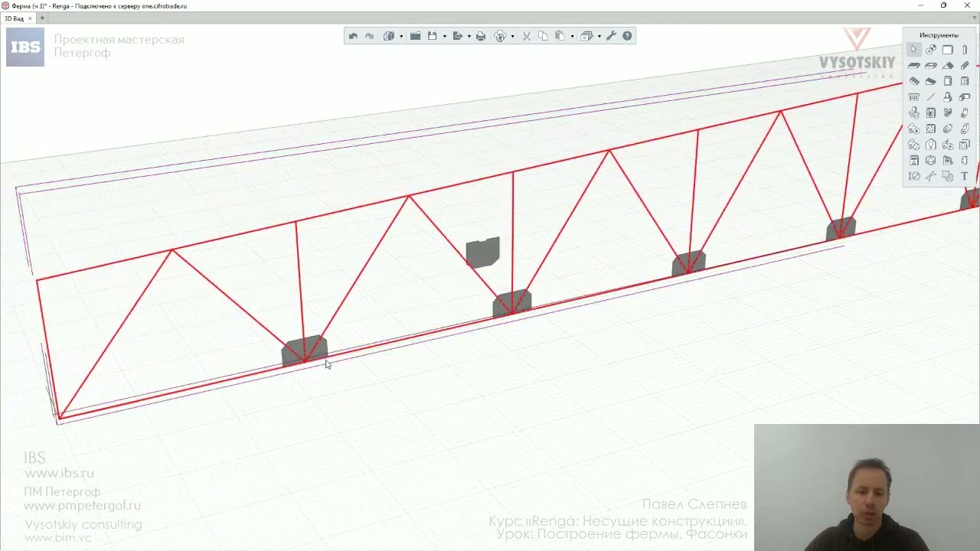Select the Wall tool
This screenshot has height=551, width=980.
[948, 50]
